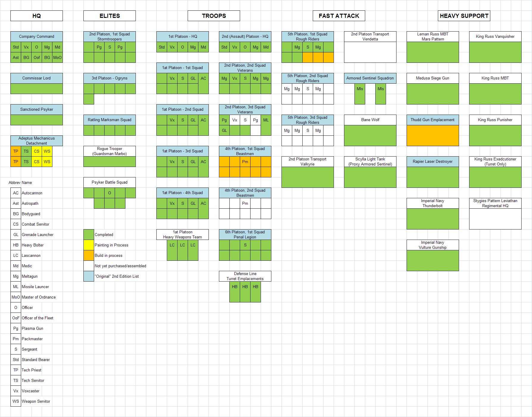Click the Rapier Laser Destroyer cell
The width and height of the screenshot is (532, 417).
(x=433, y=162)
